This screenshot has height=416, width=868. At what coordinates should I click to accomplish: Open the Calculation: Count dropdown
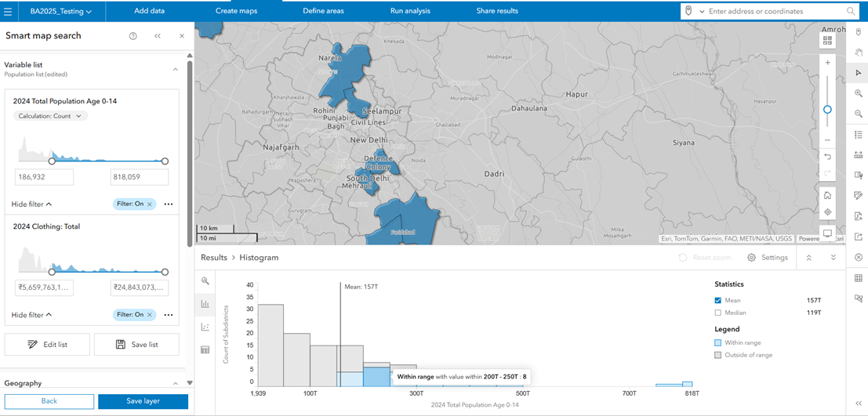[x=50, y=116]
